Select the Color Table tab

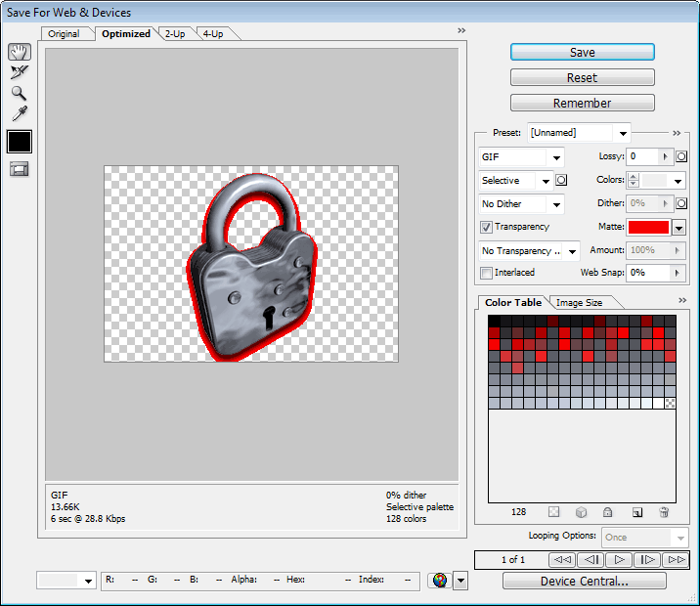513,303
